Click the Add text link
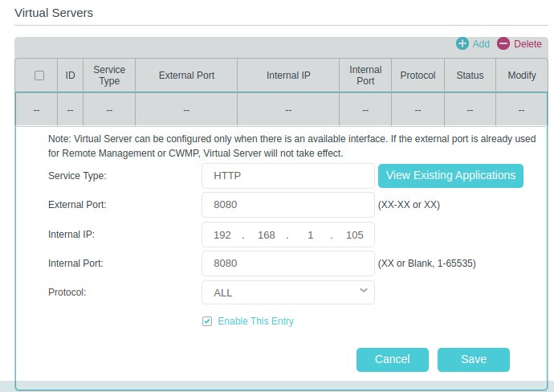The image size is (554, 392). 481,44
